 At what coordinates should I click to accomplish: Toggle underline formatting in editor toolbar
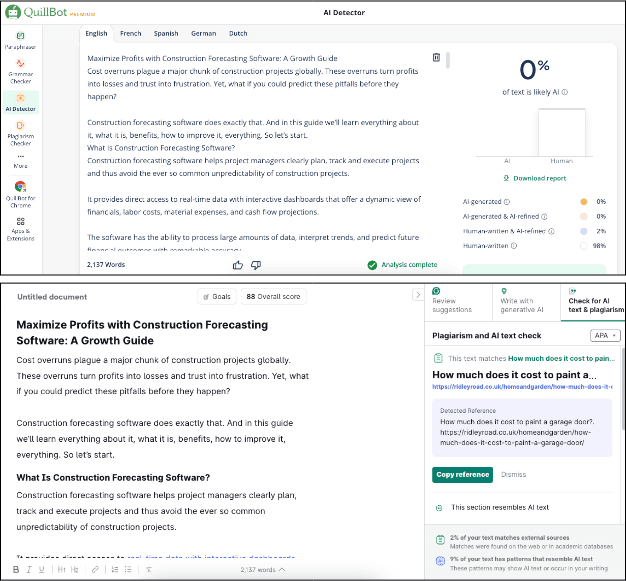click(x=42, y=569)
